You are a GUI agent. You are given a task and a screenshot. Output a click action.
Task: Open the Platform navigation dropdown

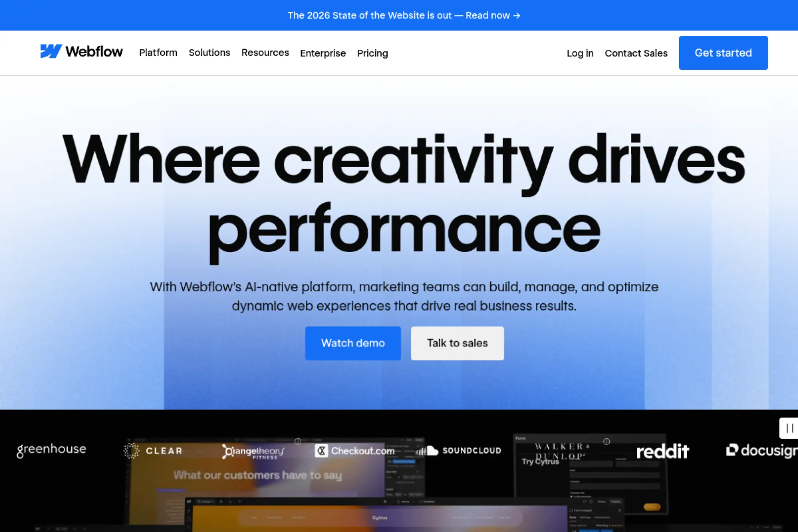[x=158, y=52]
